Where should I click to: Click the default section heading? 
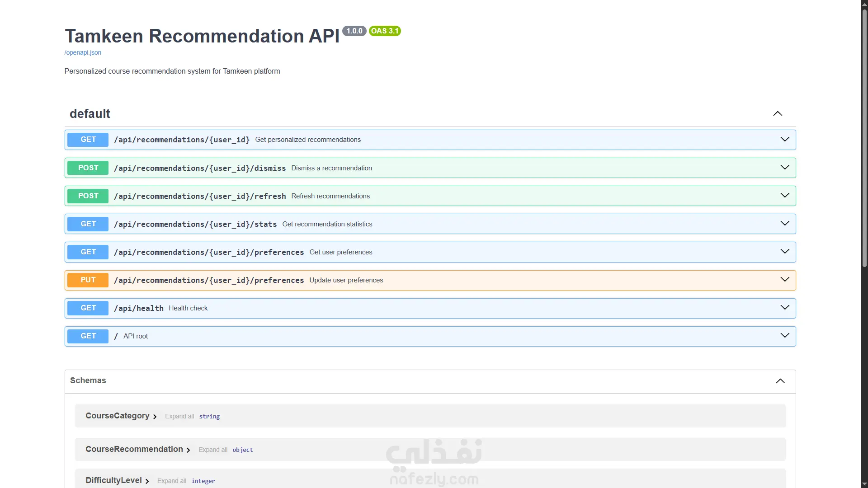pos(90,114)
